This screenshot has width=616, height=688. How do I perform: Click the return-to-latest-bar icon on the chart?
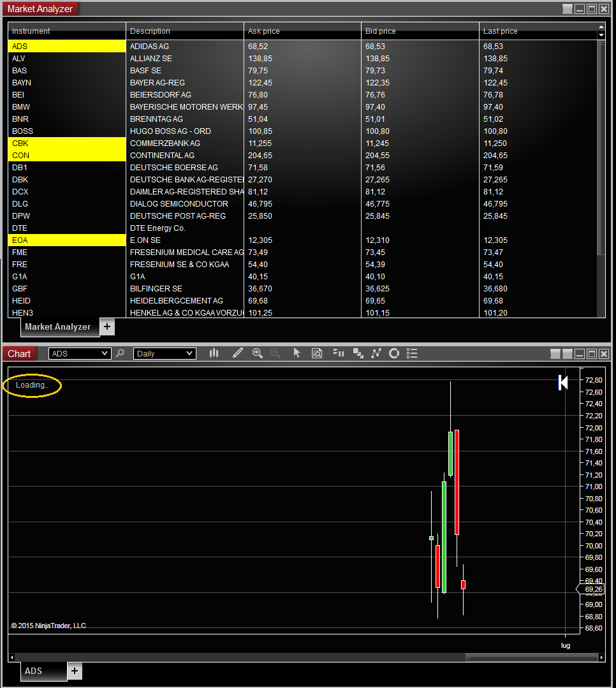point(563,383)
